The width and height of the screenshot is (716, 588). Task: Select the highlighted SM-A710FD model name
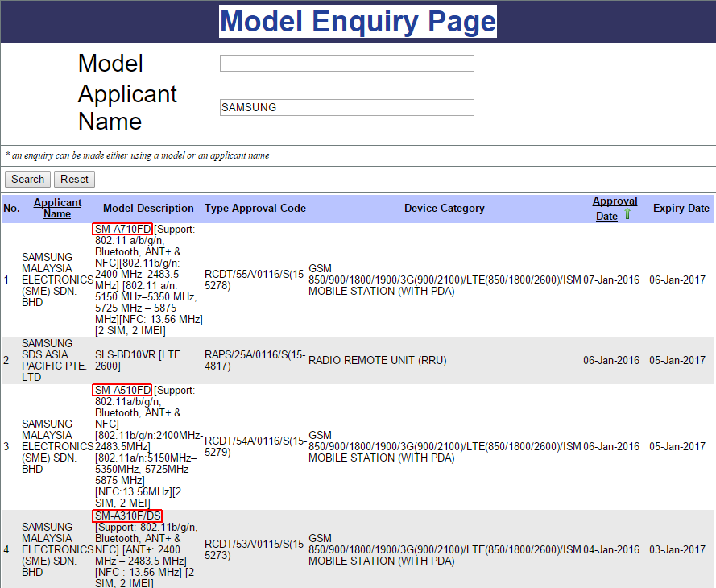[122, 229]
